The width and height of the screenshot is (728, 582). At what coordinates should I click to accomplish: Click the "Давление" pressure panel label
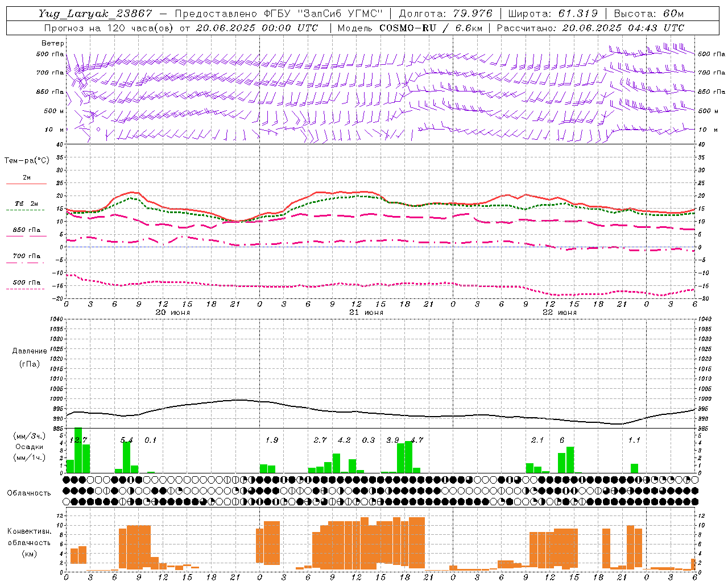pyautogui.click(x=30, y=351)
